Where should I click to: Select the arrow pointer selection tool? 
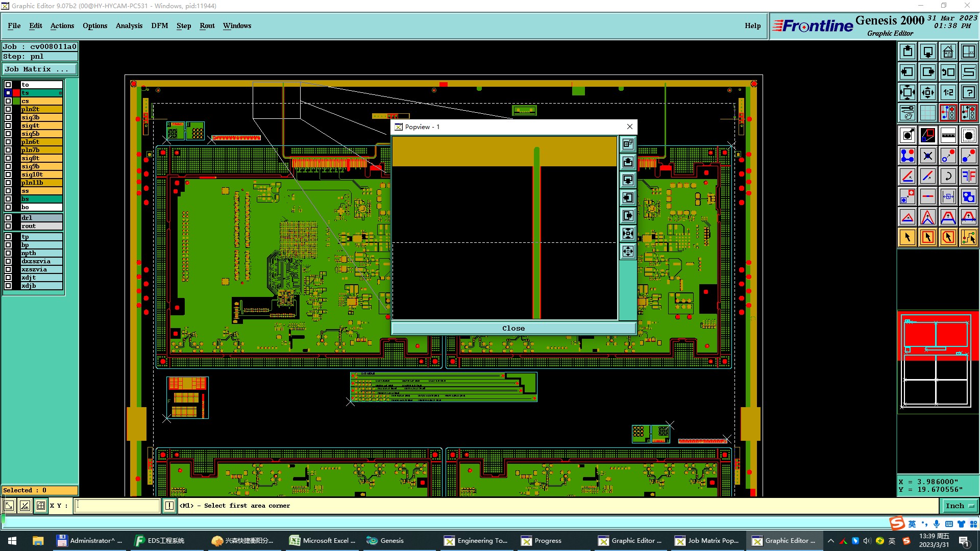908,237
